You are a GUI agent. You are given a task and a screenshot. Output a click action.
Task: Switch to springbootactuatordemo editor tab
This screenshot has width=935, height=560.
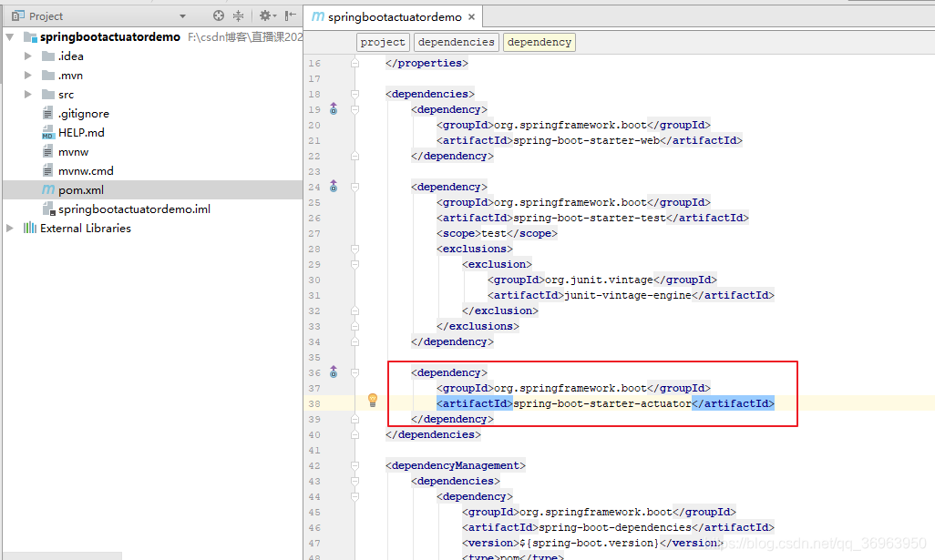pyautogui.click(x=395, y=16)
